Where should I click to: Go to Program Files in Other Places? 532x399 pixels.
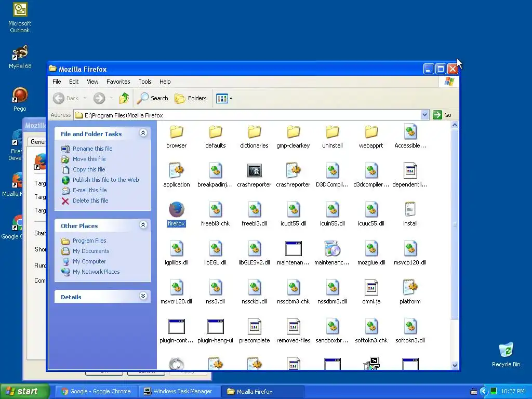(89, 241)
